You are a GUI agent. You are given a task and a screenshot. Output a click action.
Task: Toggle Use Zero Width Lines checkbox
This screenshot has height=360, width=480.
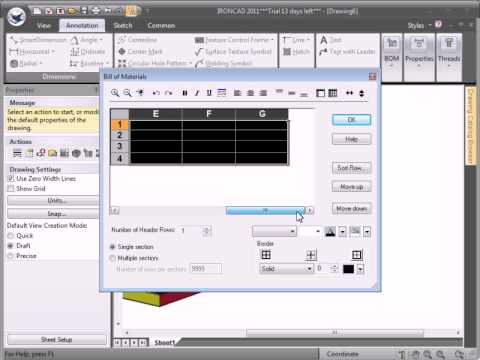[x=11, y=179]
